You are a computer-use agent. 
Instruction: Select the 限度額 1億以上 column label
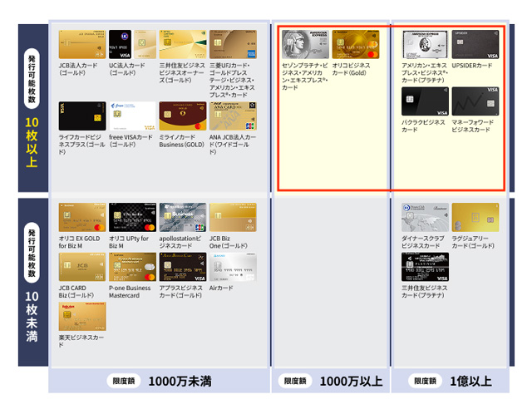click(453, 382)
